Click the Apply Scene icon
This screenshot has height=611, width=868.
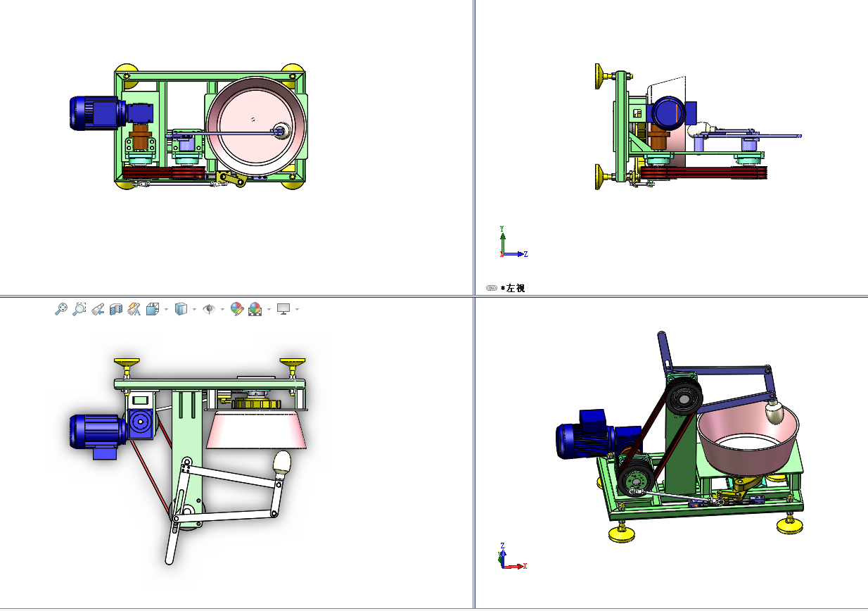(255, 309)
